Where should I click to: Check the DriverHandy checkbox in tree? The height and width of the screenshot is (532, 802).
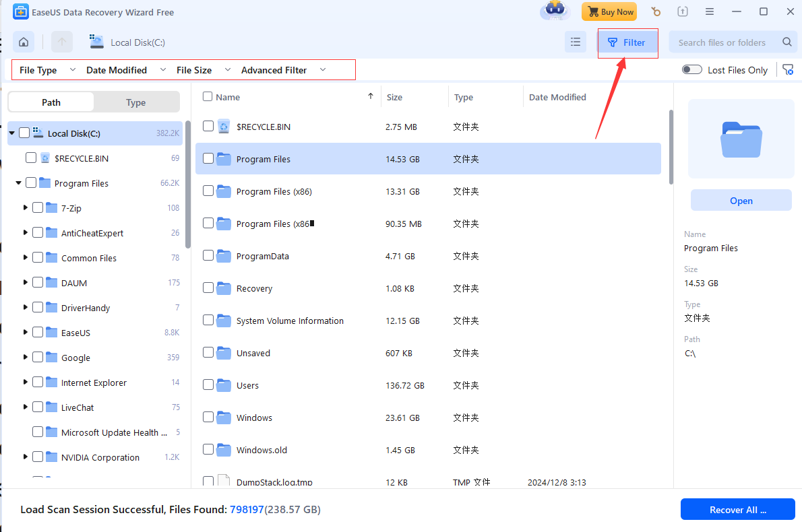(x=38, y=308)
